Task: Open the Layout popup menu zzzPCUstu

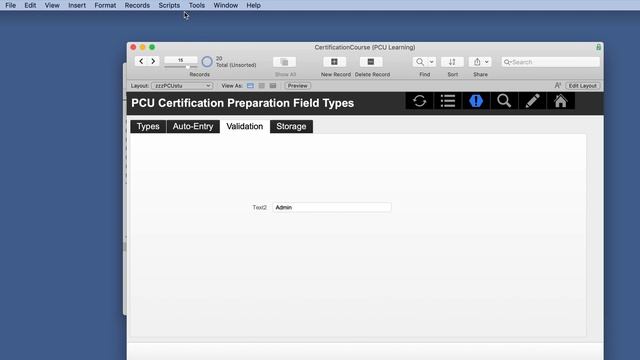Action: click(x=182, y=86)
